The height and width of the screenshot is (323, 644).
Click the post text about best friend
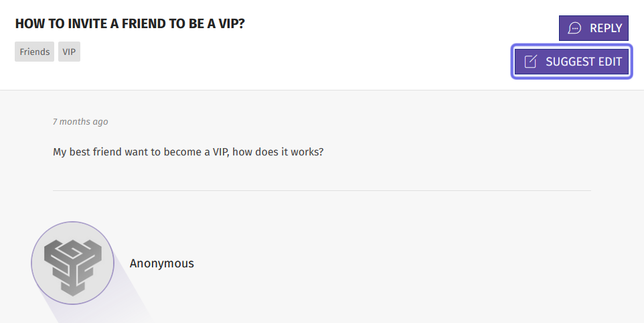click(x=188, y=152)
